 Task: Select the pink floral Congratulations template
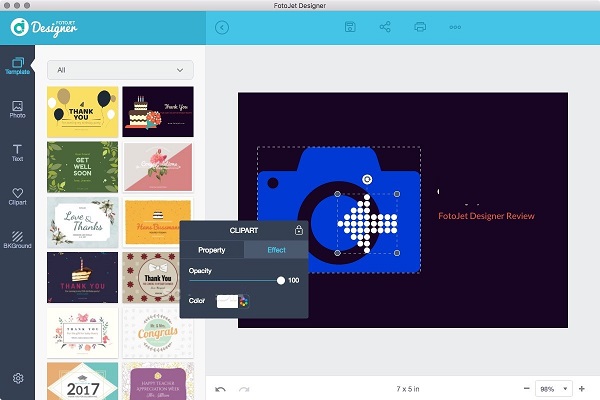[x=158, y=167]
